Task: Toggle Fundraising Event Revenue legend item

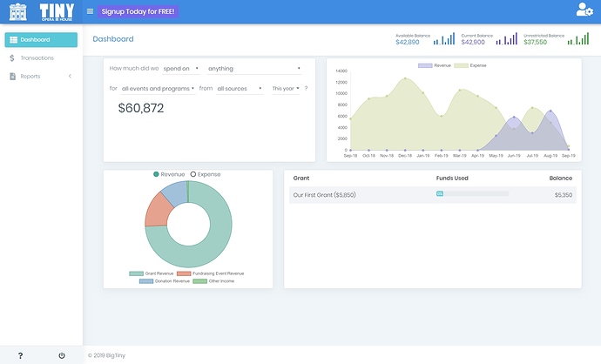Action: tap(211, 273)
